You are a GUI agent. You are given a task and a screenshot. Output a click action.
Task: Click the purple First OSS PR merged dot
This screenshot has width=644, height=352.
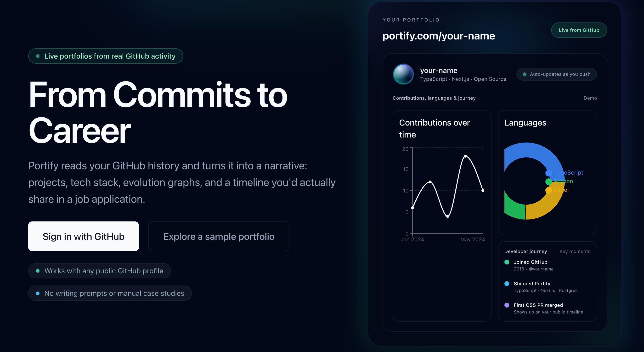[x=507, y=305]
